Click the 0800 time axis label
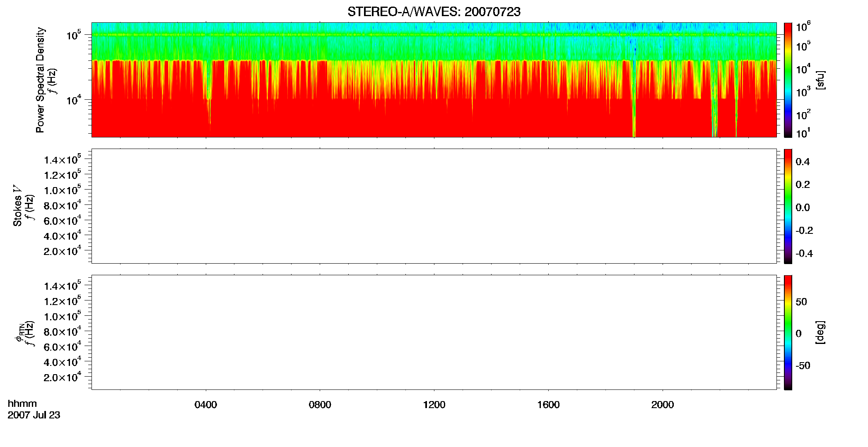This screenshot has width=868, height=447. tap(320, 405)
